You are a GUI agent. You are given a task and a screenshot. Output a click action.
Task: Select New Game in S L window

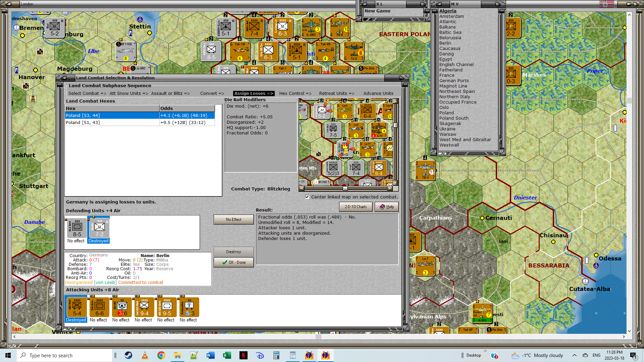(x=377, y=11)
